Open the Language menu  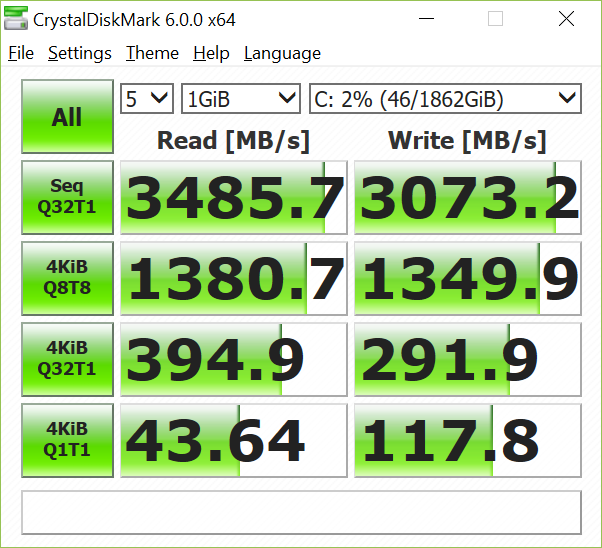(282, 53)
